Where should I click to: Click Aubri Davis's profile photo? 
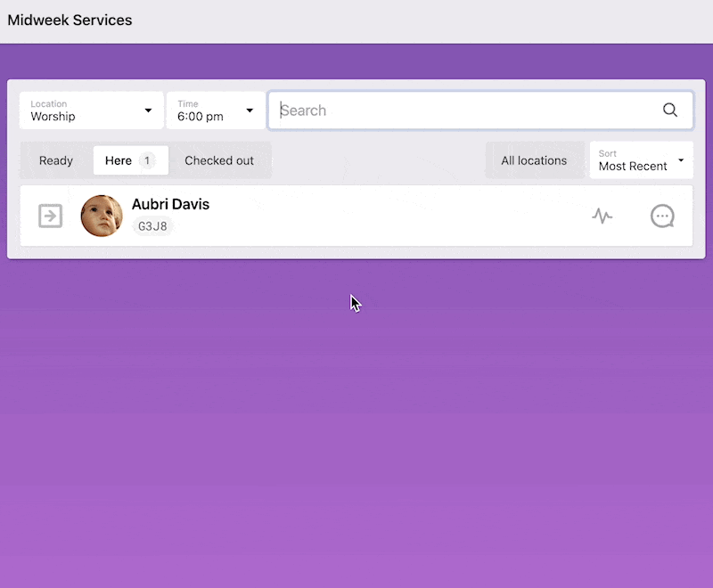102,216
